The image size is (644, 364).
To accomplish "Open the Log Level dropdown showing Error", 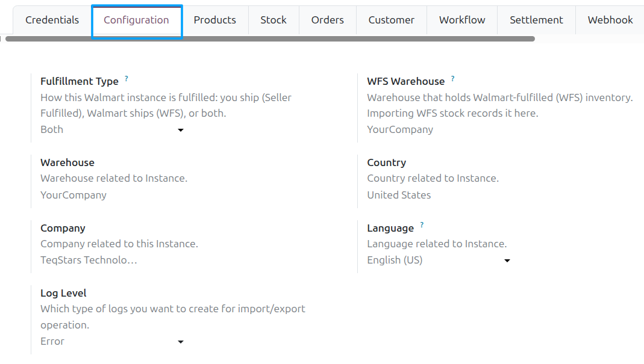I will click(112, 341).
